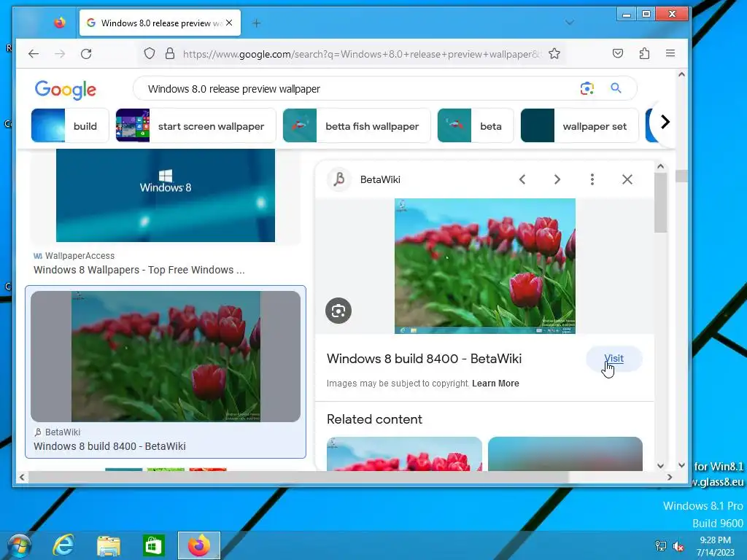Bookmark this page with the star icon

(x=554, y=53)
